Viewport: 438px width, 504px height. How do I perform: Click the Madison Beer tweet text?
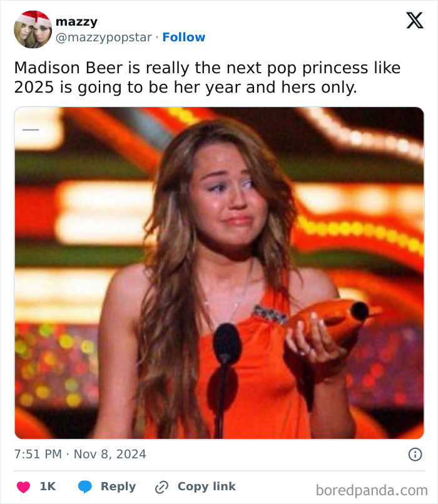206,76
